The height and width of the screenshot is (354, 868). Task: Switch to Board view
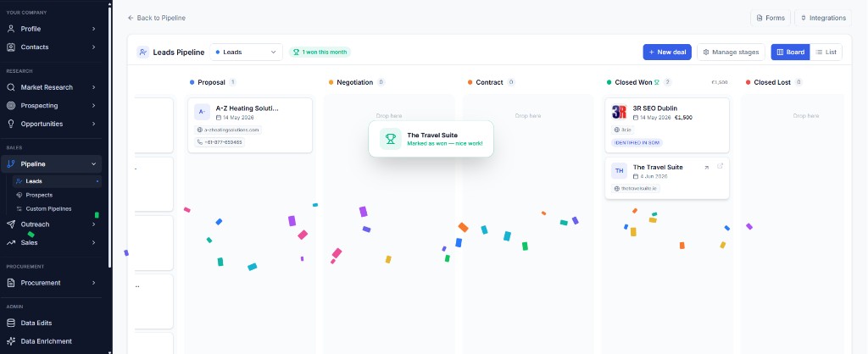click(791, 52)
